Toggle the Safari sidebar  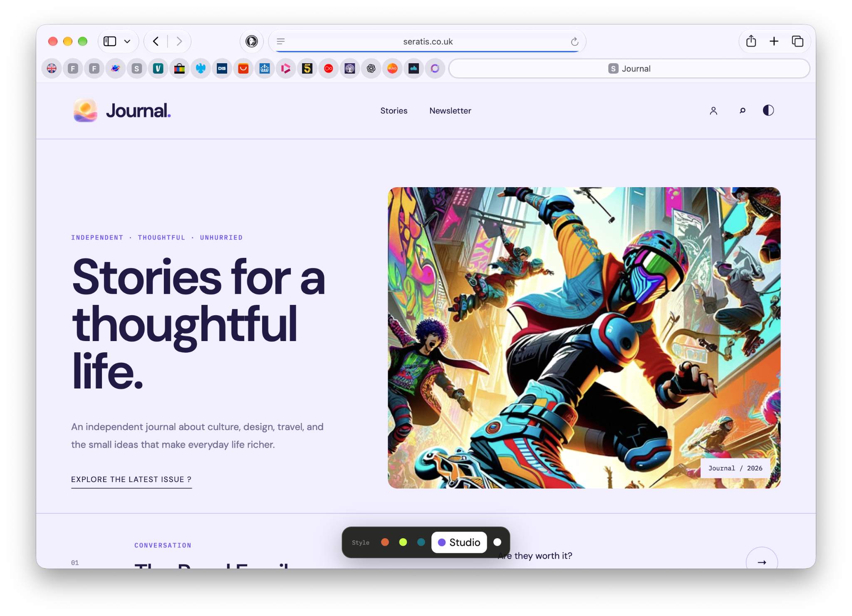coord(110,41)
